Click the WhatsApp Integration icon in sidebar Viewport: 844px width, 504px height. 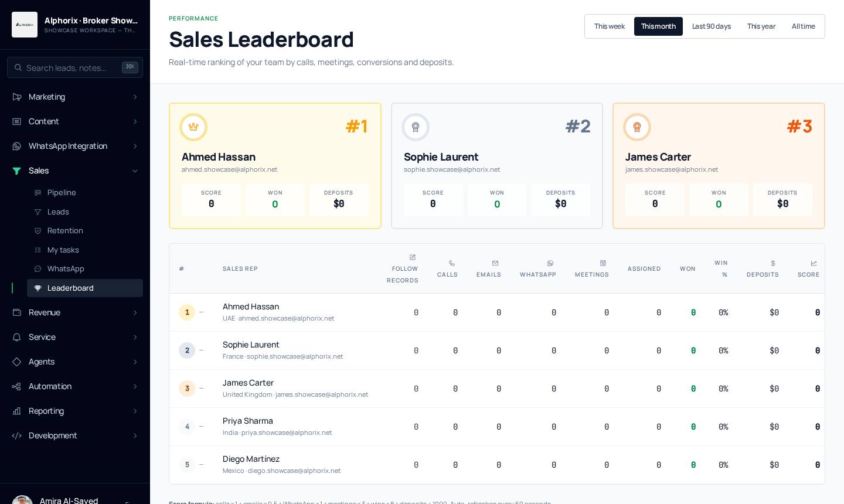coord(17,146)
